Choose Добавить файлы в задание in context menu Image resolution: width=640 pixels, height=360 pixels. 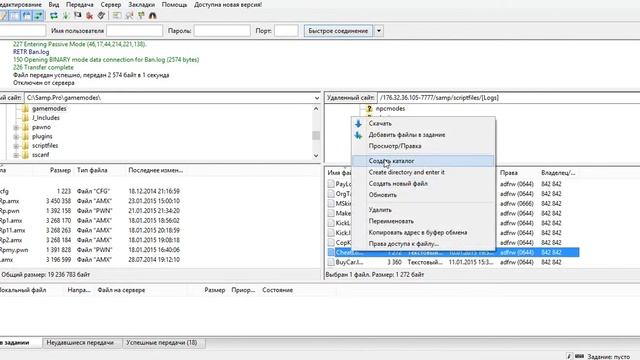click(423, 135)
